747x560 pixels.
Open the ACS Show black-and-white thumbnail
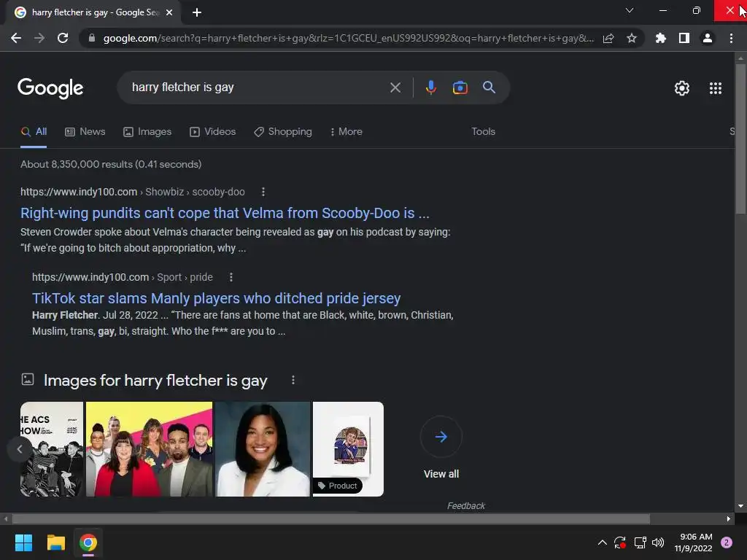pos(52,449)
